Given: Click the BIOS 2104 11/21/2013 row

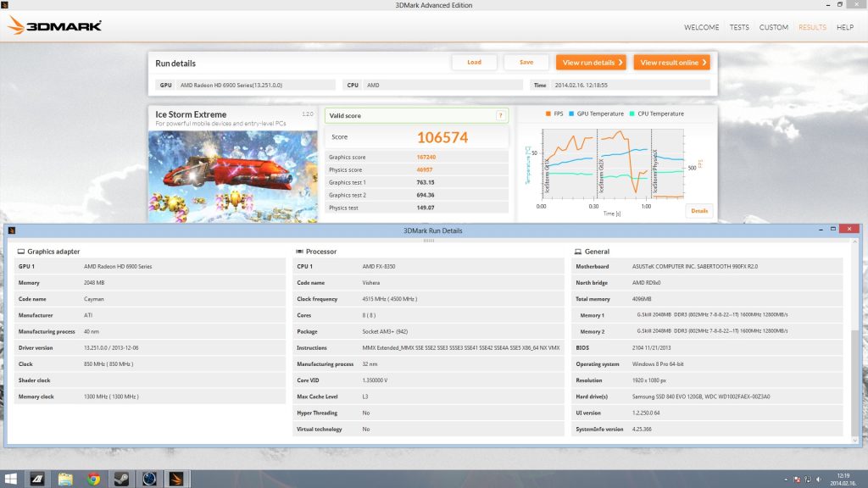Looking at the screenshot, I should pyautogui.click(x=707, y=347).
